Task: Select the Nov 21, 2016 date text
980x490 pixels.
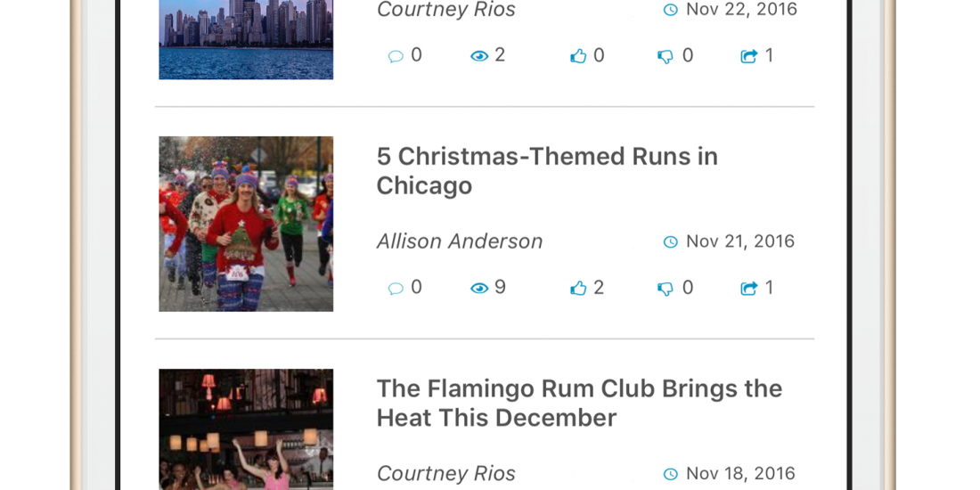Action: coord(740,241)
